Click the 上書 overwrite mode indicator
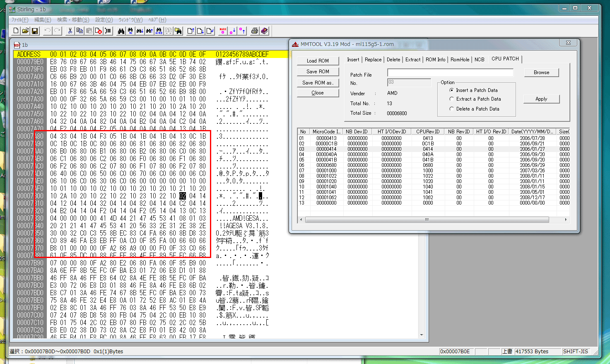Screen dimensions: 610x364 (x=507, y=352)
